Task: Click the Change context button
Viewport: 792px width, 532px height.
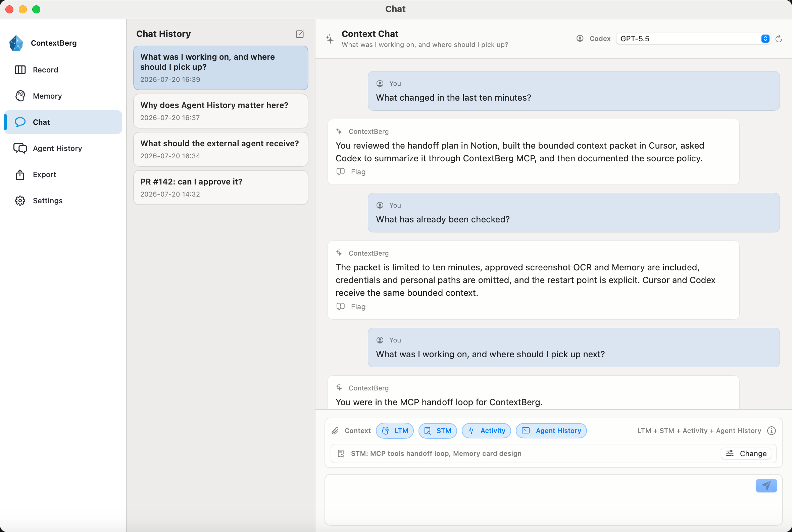Action: coord(746,454)
